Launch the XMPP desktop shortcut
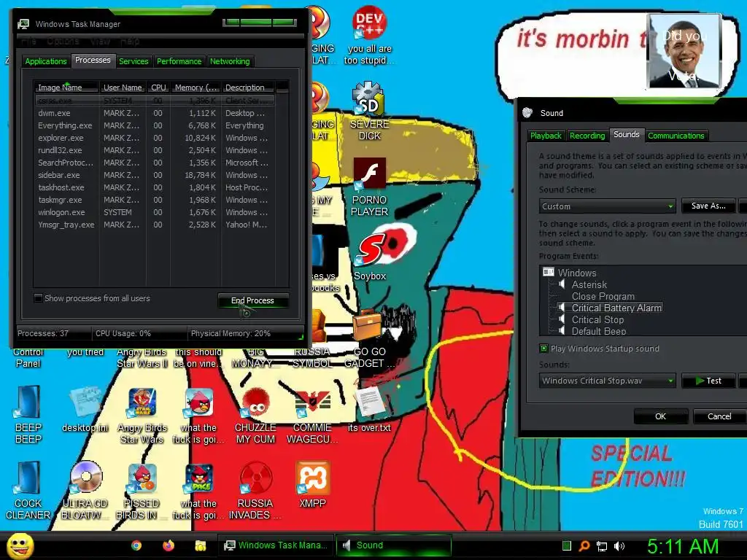Viewport: 747px width, 560px height. 312,478
